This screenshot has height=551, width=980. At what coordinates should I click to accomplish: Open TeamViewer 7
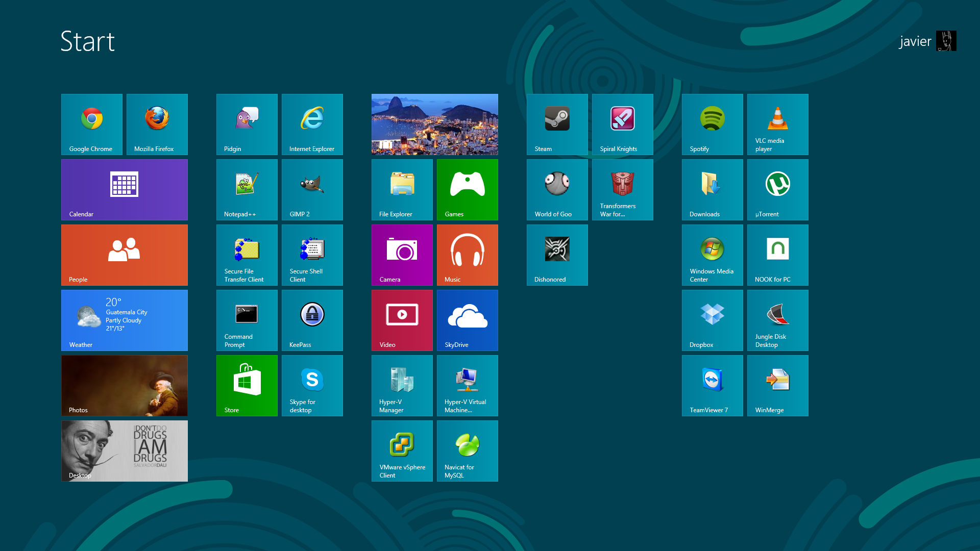pos(712,385)
